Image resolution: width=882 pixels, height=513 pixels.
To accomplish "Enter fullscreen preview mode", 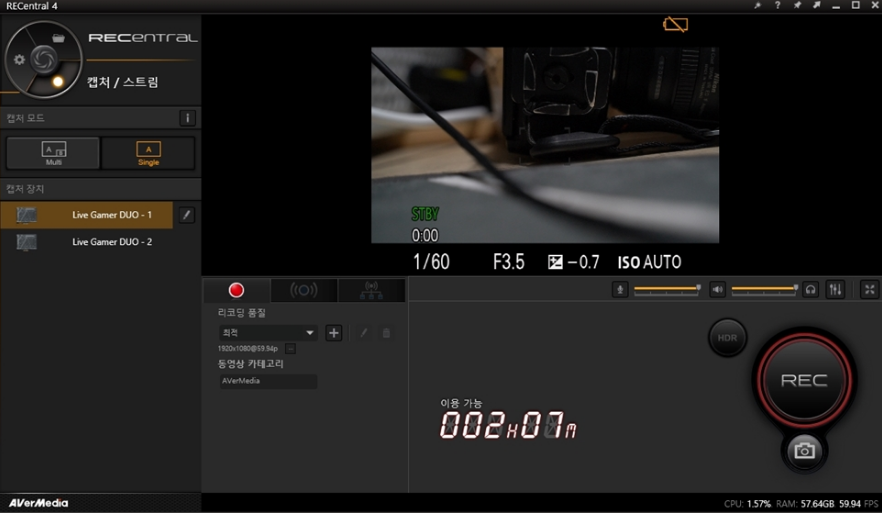I will click(x=870, y=290).
